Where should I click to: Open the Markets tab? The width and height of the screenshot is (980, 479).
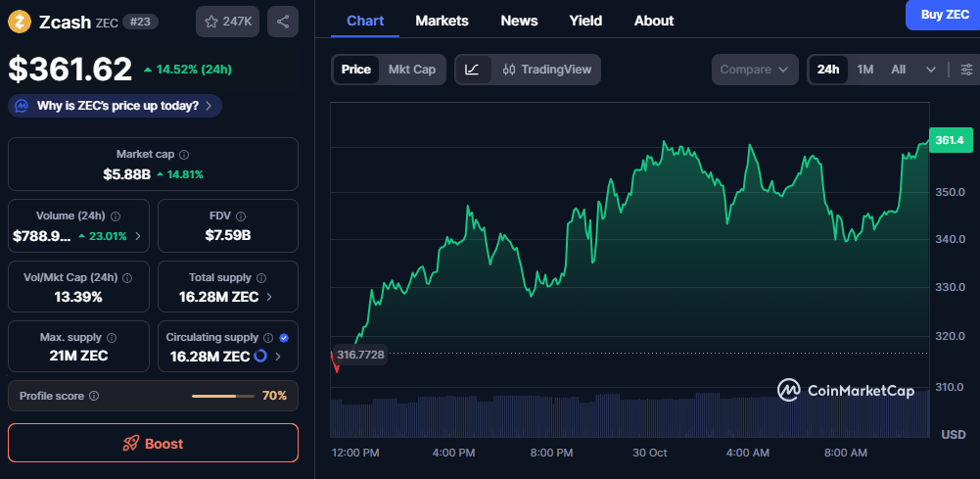[x=442, y=21]
